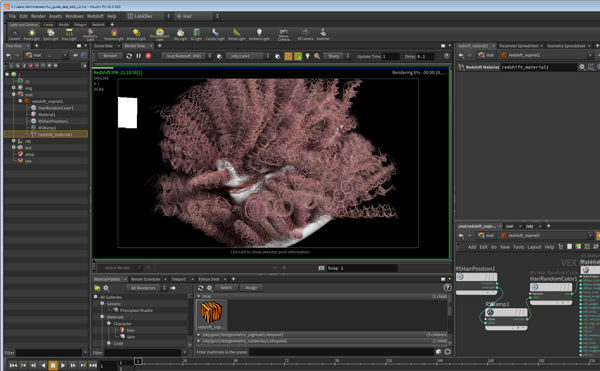The height and width of the screenshot is (371, 600).
Task: Click the Assign button in material palette
Action: [251, 288]
